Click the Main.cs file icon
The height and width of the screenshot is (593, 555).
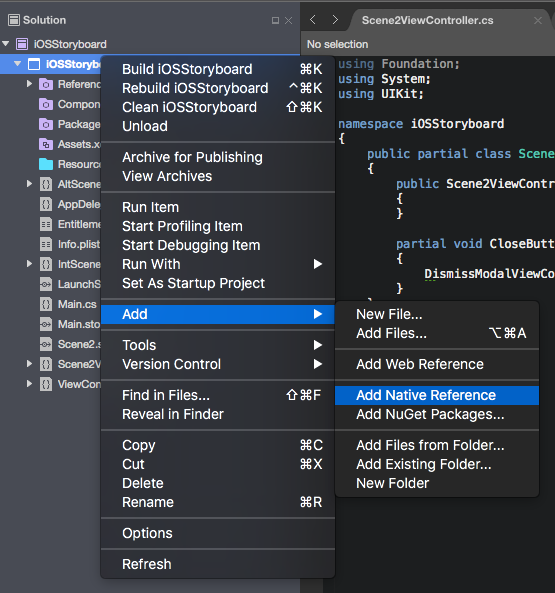pyautogui.click(x=46, y=304)
